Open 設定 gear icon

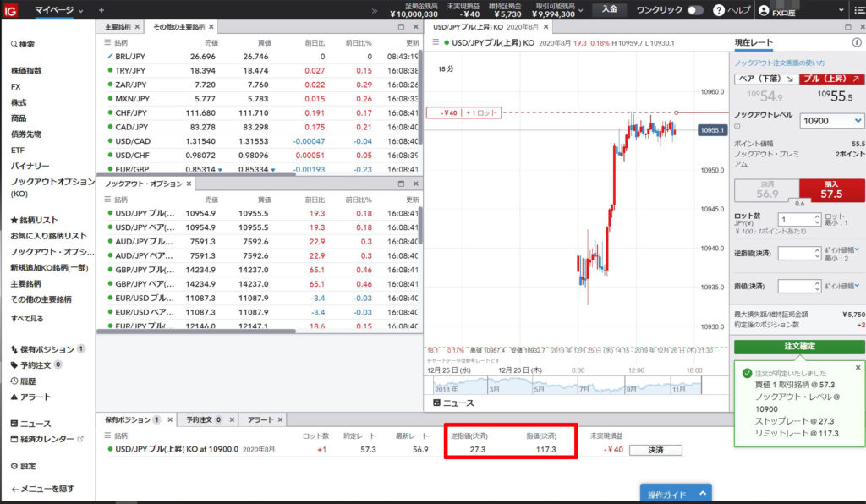point(14,466)
